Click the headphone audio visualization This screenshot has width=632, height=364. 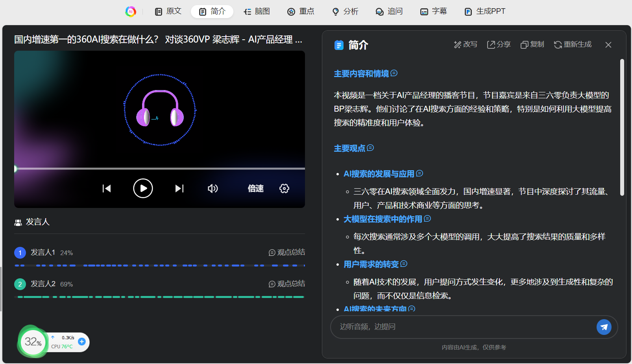[x=160, y=110]
